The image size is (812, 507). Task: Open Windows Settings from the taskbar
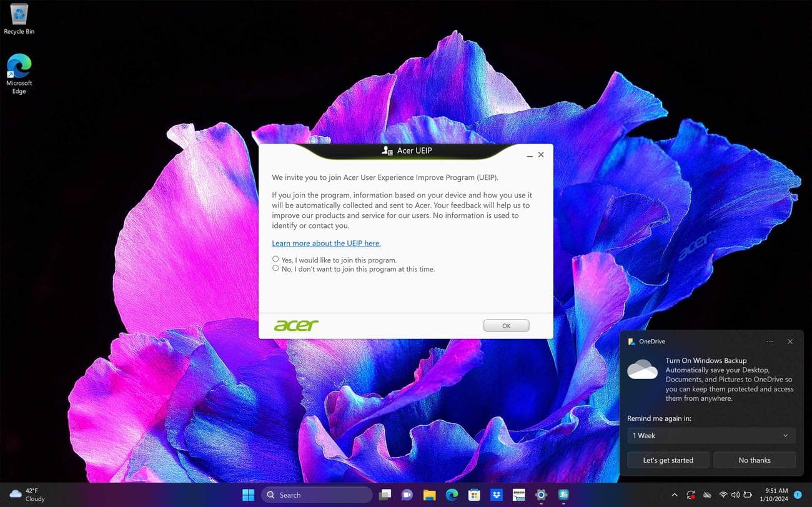[x=541, y=495]
